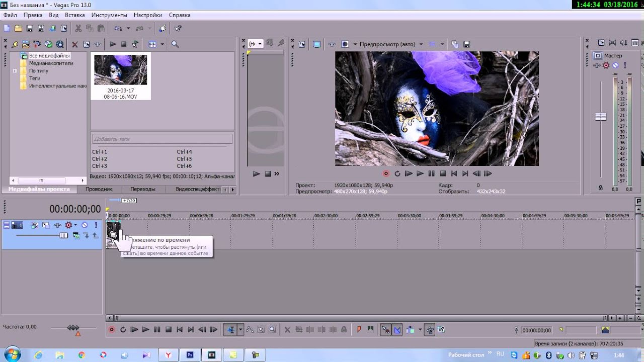
Task: Toggle loop playback in timeline transport
Action: click(123, 330)
